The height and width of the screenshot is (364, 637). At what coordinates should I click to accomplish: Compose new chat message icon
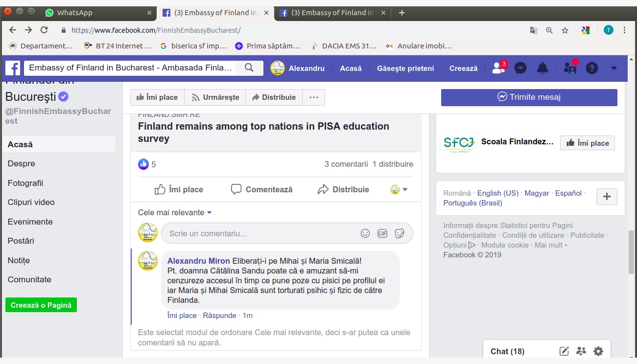coord(564,351)
